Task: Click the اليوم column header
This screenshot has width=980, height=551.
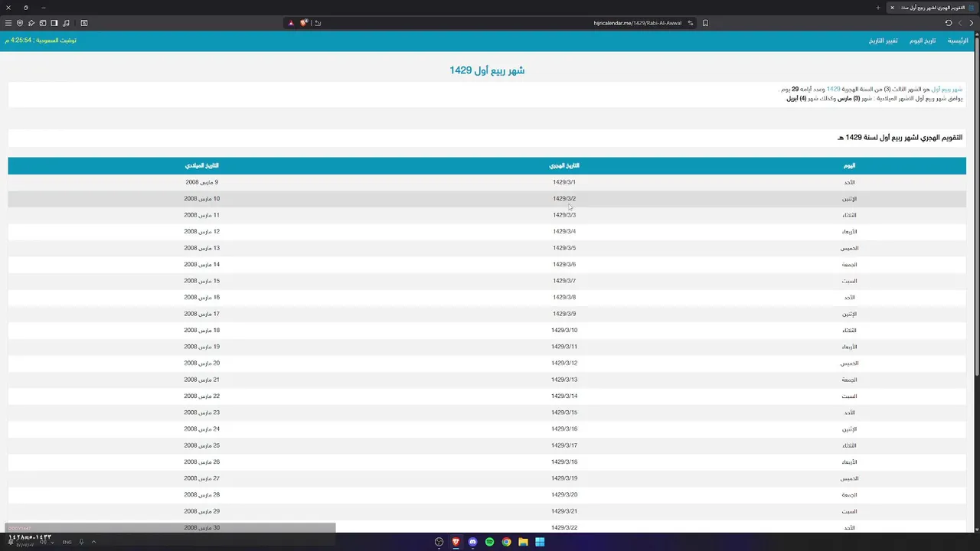Action: (849, 165)
